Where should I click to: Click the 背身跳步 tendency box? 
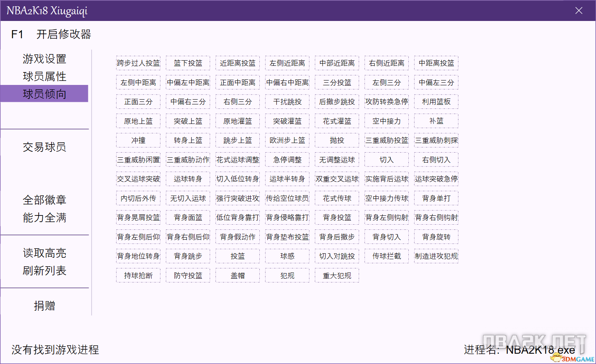coord(188,256)
